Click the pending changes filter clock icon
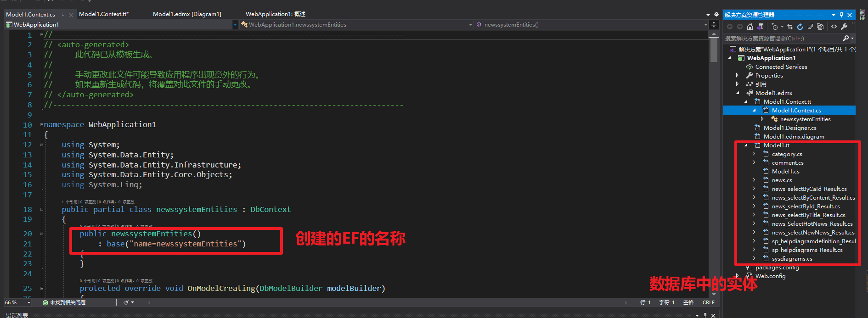 point(775,27)
